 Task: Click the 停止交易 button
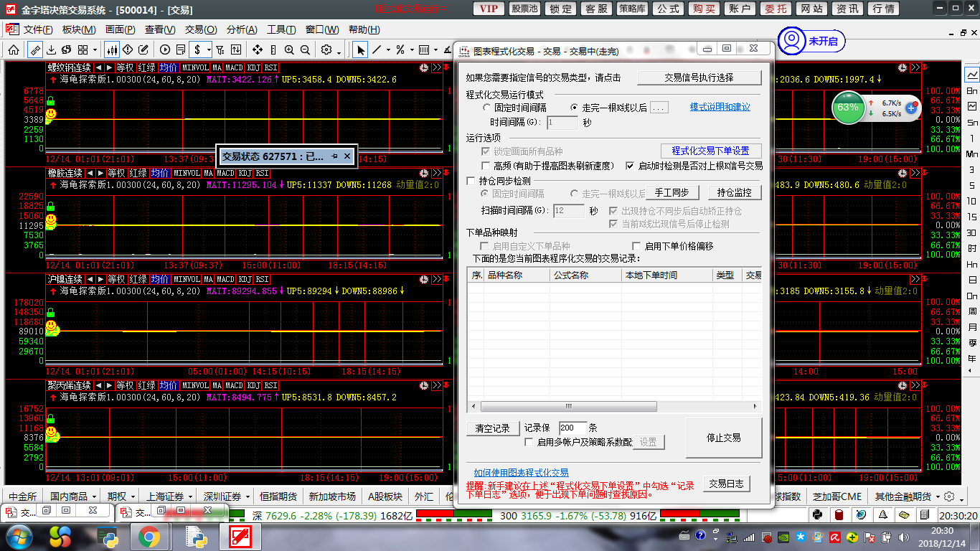pyautogui.click(x=723, y=438)
